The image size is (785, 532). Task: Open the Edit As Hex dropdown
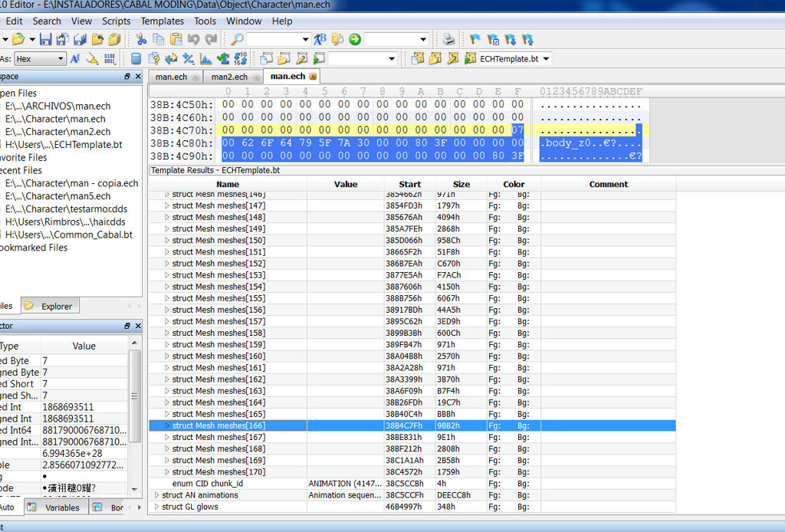point(61,59)
